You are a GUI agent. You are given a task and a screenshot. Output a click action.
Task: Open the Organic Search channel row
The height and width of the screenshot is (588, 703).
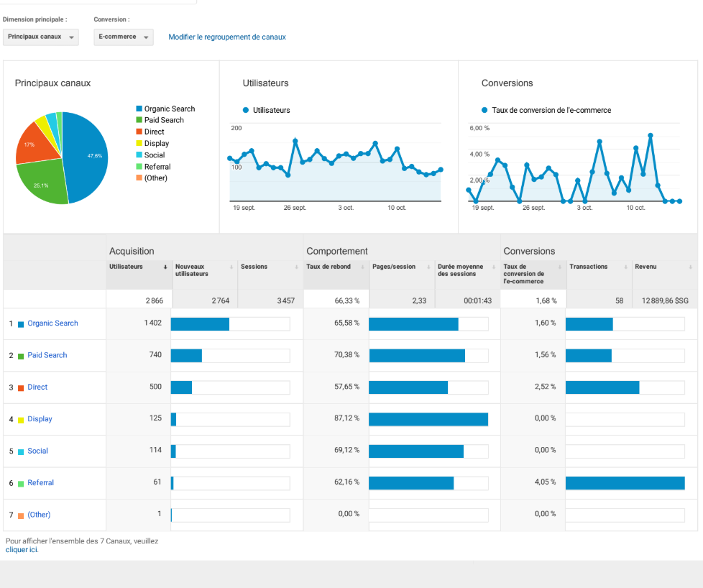tap(52, 323)
